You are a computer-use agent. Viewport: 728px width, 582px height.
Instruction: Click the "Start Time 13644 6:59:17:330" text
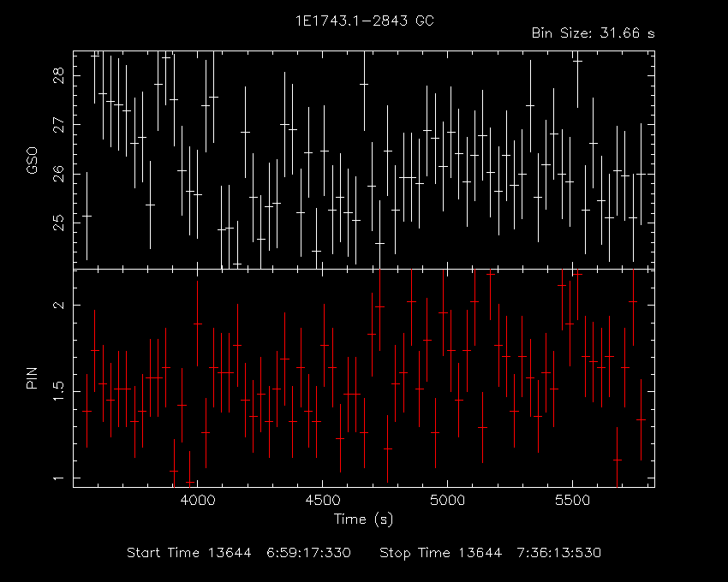239,553
